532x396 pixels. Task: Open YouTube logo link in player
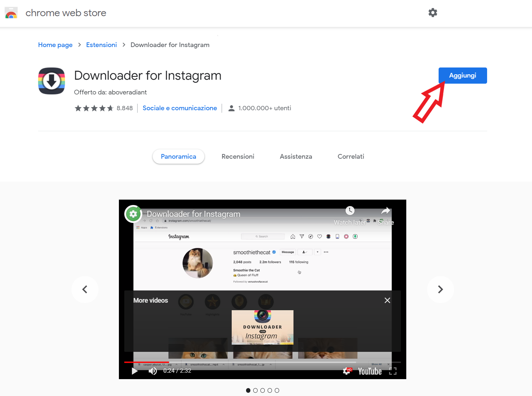(370, 371)
